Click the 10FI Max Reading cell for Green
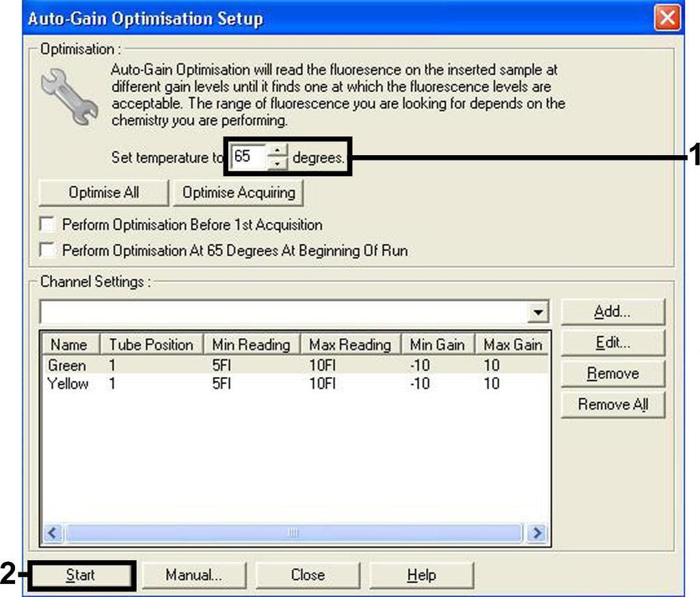This screenshot has width=700, height=597. click(323, 365)
